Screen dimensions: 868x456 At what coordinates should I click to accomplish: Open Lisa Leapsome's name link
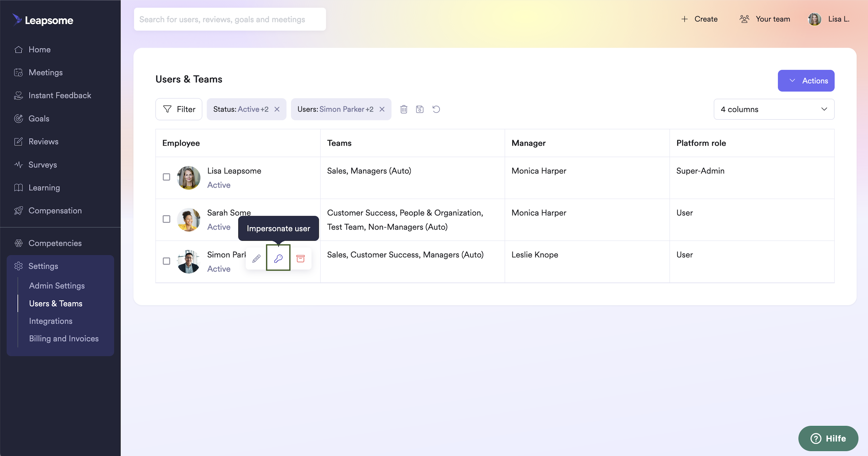click(234, 171)
